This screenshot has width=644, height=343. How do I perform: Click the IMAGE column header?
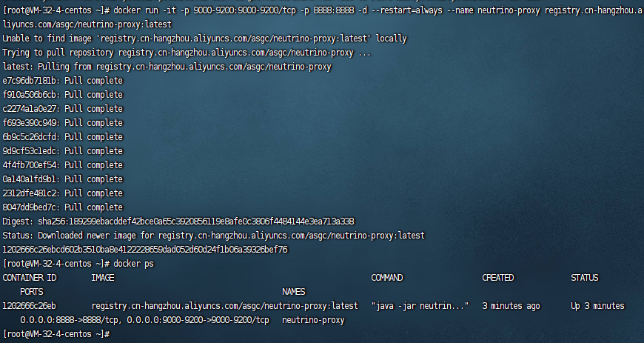[103, 278]
